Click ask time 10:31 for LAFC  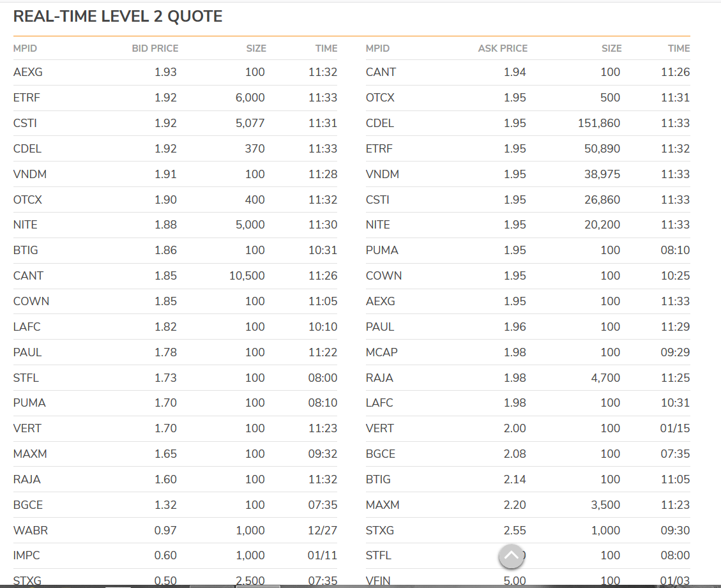click(676, 403)
